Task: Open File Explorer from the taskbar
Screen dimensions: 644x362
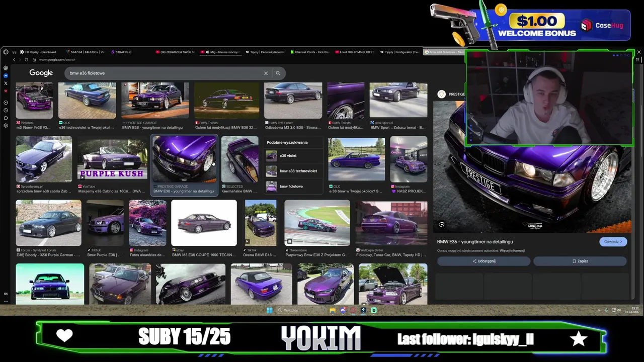Action: click(x=333, y=310)
